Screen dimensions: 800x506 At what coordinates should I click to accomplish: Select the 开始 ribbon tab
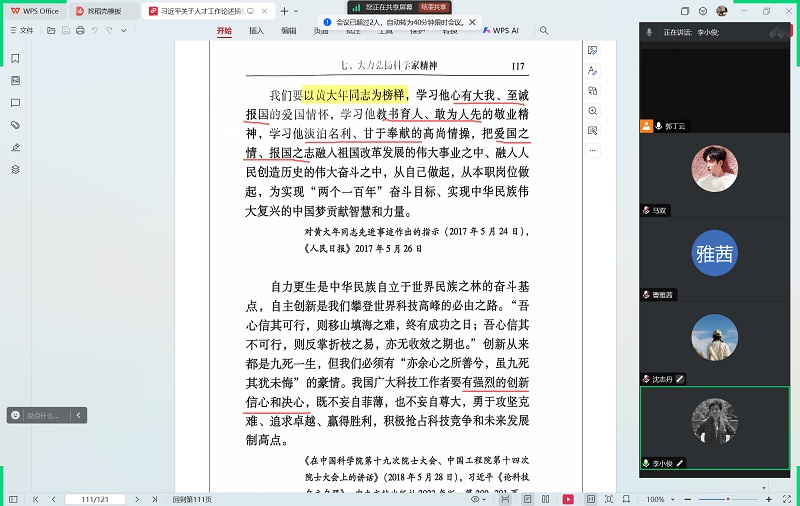(224, 31)
